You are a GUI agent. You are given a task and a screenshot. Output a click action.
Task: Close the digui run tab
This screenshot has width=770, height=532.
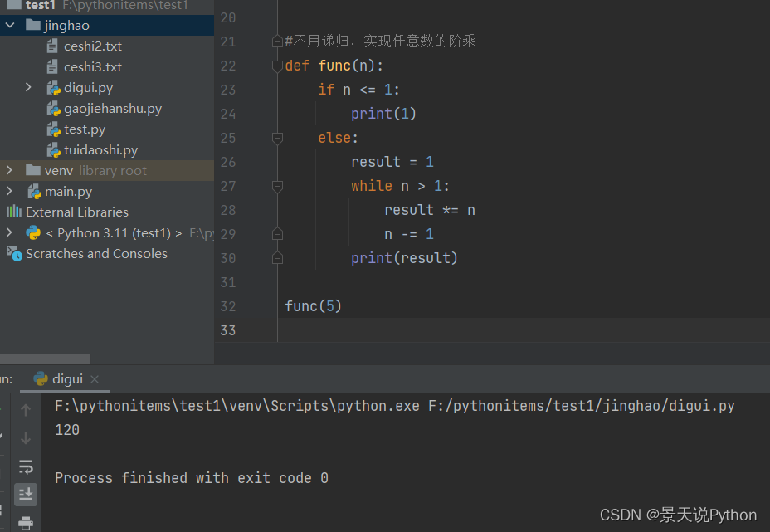click(x=95, y=379)
